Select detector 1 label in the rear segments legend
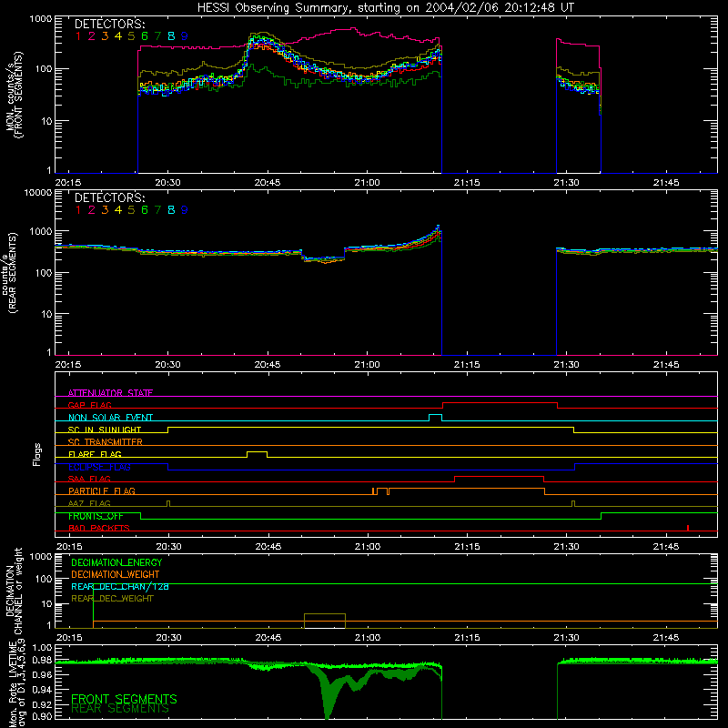Screen dimensions: 728x728 point(78,210)
